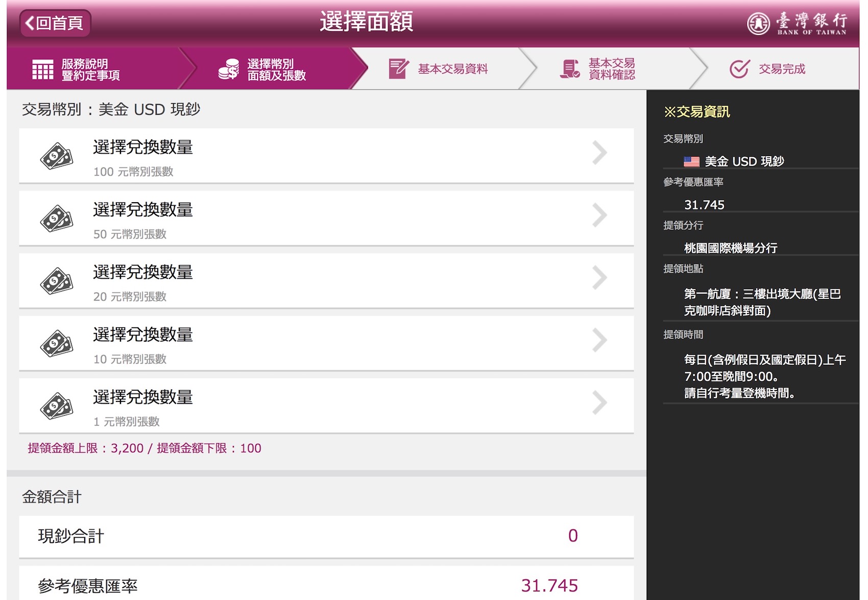The width and height of the screenshot is (868, 600).
Task: Click the checkmark circle icon for transaction complete
Action: [x=739, y=69]
